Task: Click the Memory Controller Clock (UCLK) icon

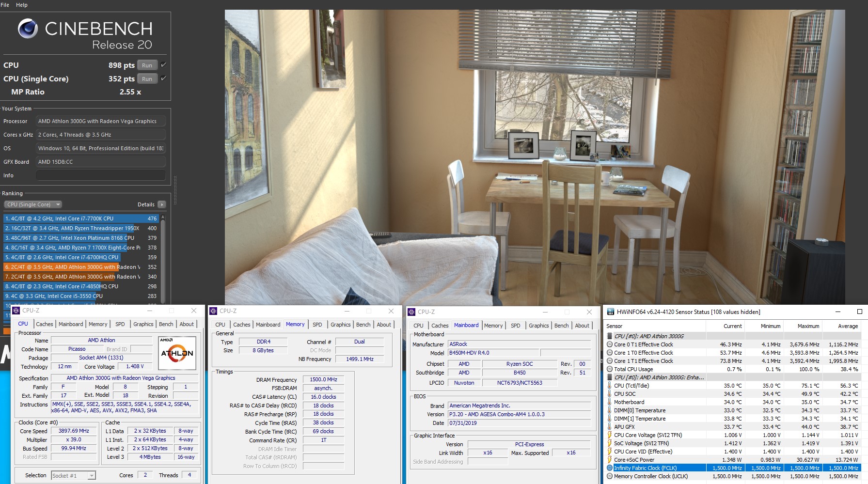Action: tap(610, 476)
